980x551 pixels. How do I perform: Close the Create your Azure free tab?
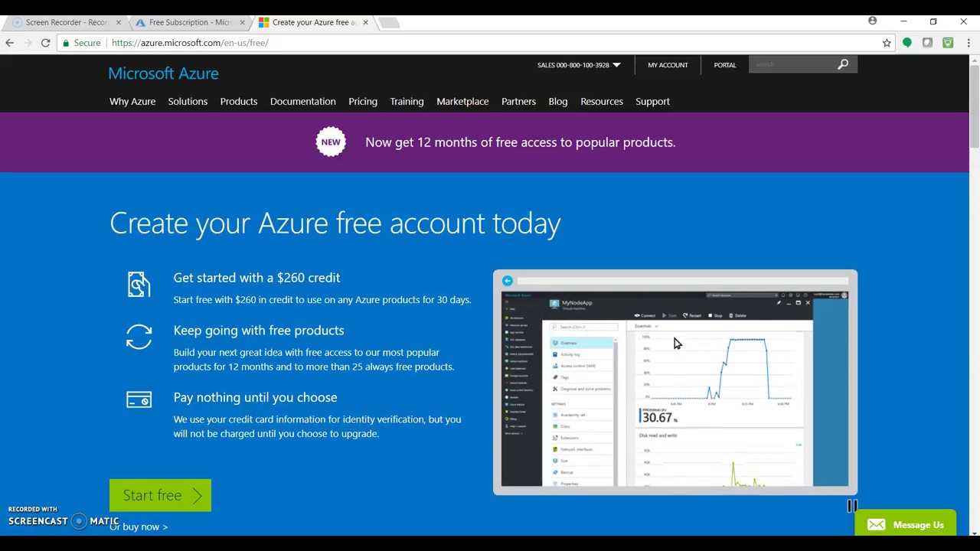pyautogui.click(x=365, y=22)
